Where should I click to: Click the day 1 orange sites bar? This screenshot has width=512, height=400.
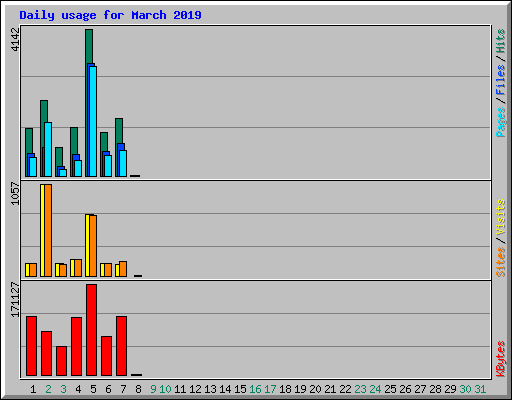coord(33,270)
